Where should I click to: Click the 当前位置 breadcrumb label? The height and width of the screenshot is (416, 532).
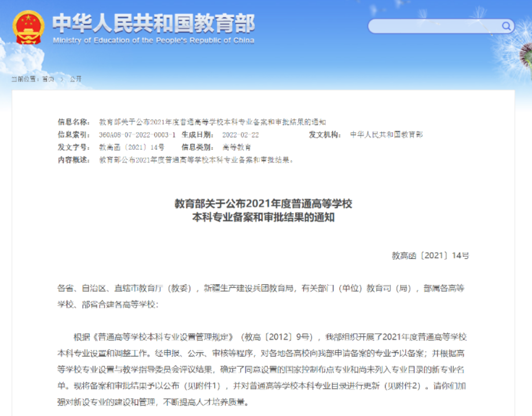pyautogui.click(x=25, y=79)
